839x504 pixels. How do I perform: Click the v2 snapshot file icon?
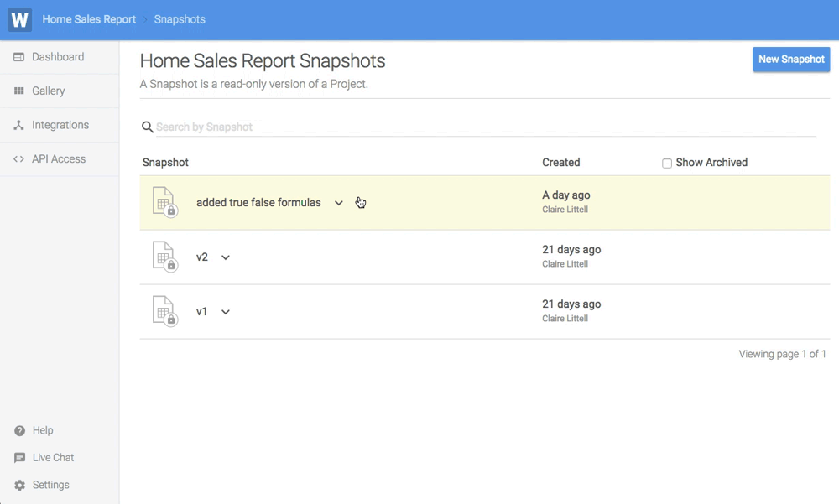[164, 257]
